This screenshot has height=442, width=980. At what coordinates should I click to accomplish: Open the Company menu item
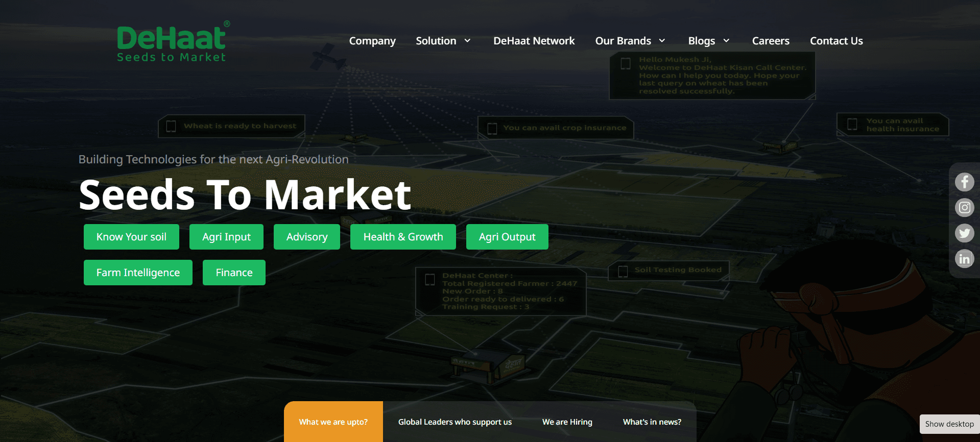[372, 41]
